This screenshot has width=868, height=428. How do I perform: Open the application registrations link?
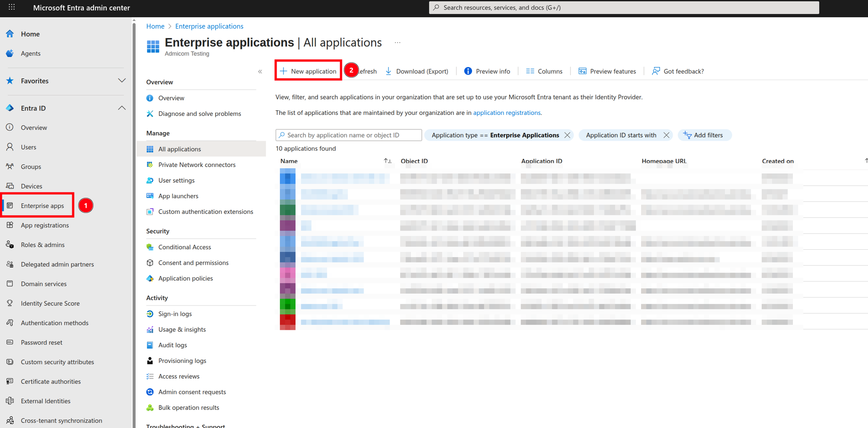click(x=507, y=113)
